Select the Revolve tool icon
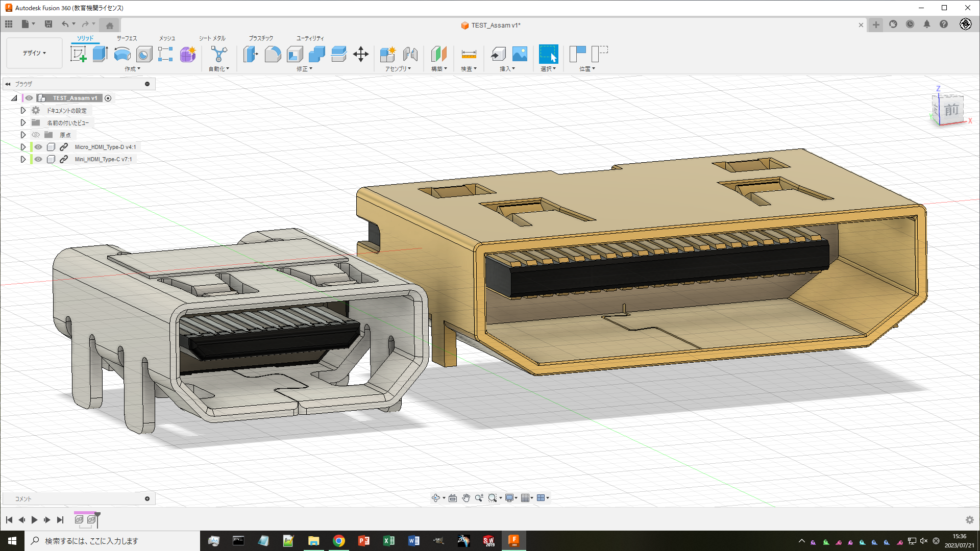The image size is (980, 551). (x=122, y=54)
